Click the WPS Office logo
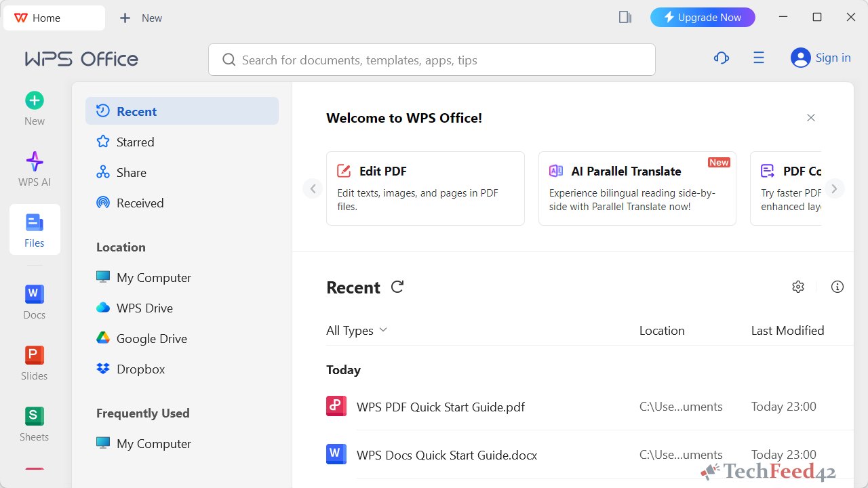This screenshot has height=488, width=868. tap(81, 59)
